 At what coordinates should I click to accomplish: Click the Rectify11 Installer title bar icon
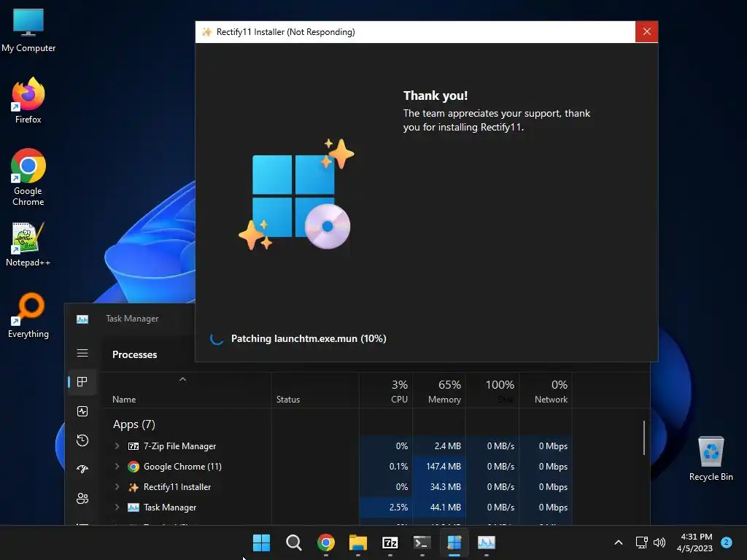tap(206, 32)
